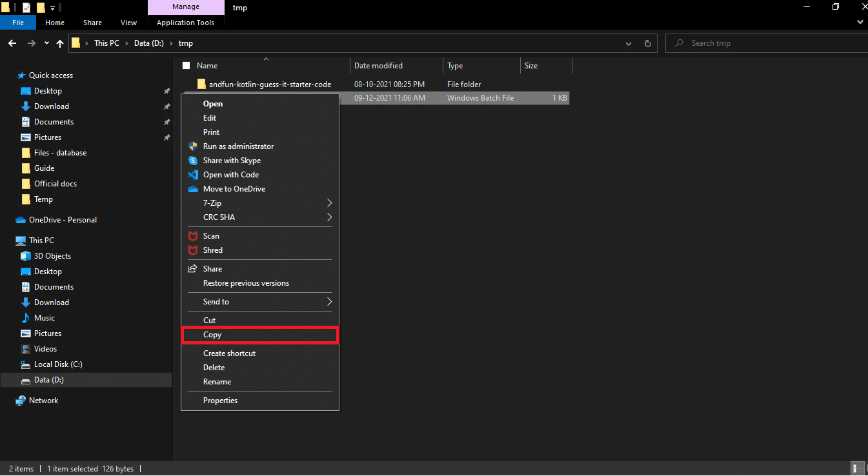The width and height of the screenshot is (868, 476).
Task: Shred the file with McAfee
Action: click(212, 250)
